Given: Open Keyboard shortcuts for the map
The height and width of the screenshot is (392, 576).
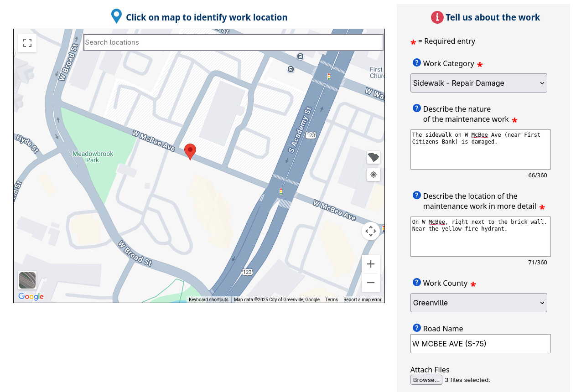Looking at the screenshot, I should point(208,299).
